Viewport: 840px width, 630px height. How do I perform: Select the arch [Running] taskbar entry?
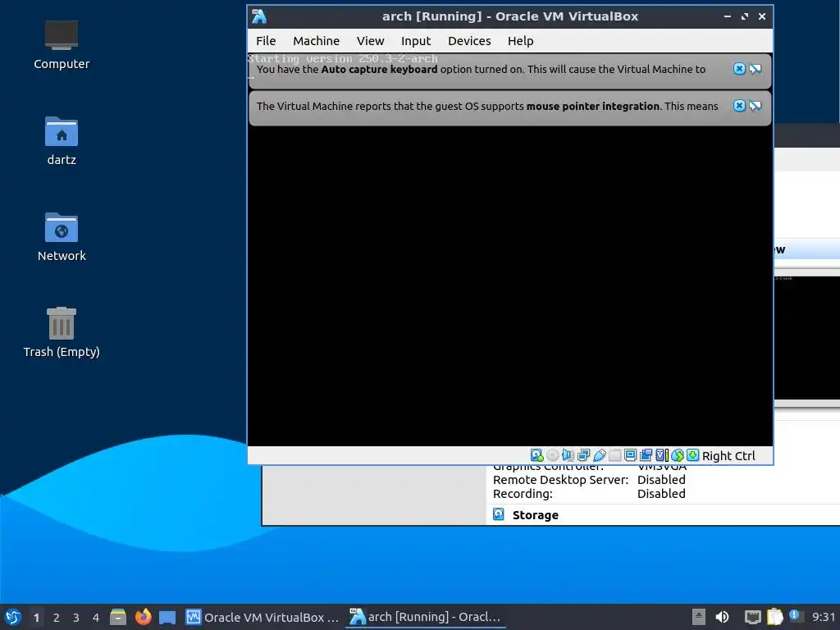point(426,617)
